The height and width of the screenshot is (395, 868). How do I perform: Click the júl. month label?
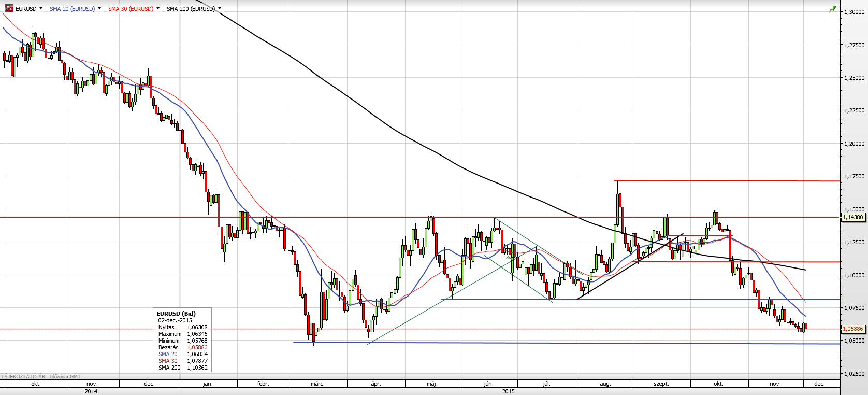(x=546, y=384)
